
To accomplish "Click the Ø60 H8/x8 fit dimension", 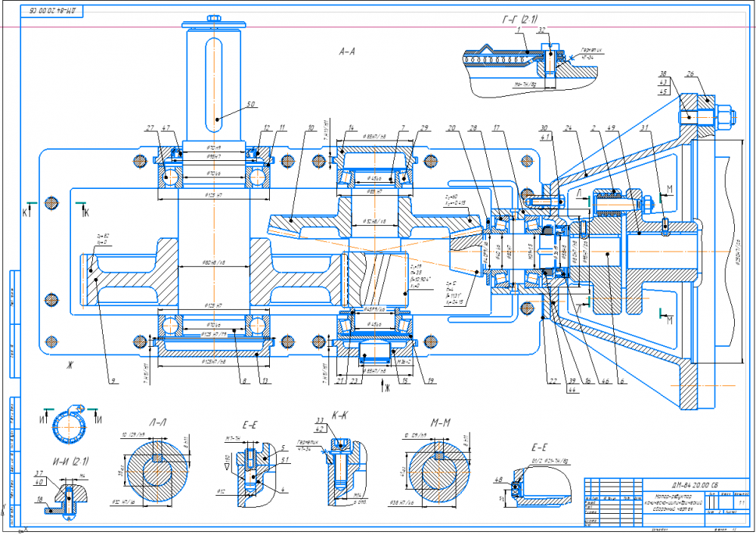I will tap(214, 263).
